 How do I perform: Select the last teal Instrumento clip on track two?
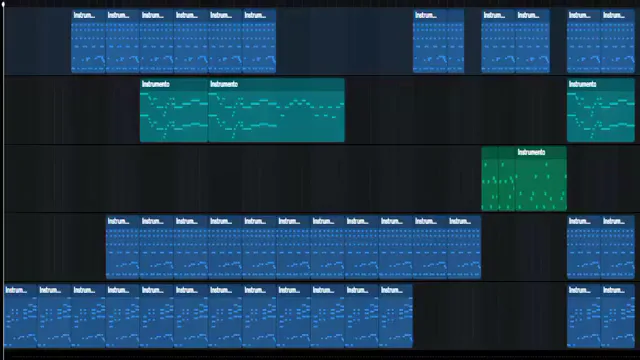click(x=600, y=110)
